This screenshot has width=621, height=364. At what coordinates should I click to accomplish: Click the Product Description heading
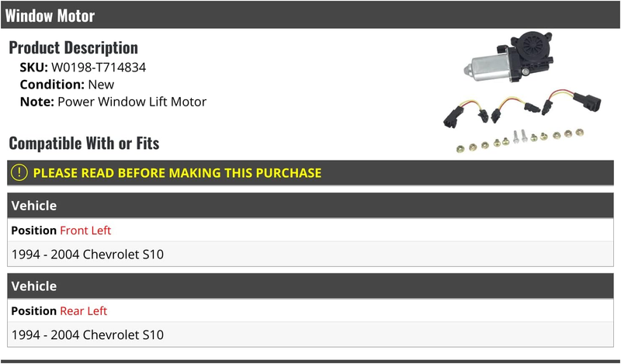point(73,47)
